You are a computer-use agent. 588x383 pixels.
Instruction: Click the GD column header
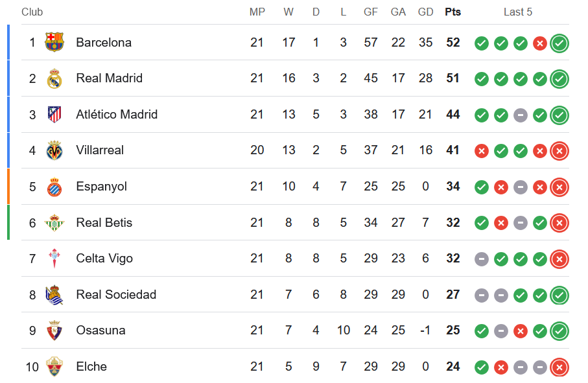pos(425,12)
